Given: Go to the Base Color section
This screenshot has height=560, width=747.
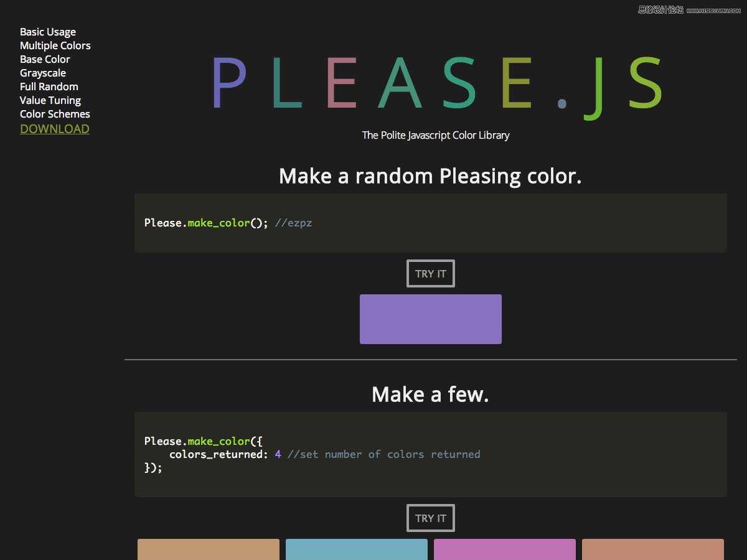Looking at the screenshot, I should point(45,59).
